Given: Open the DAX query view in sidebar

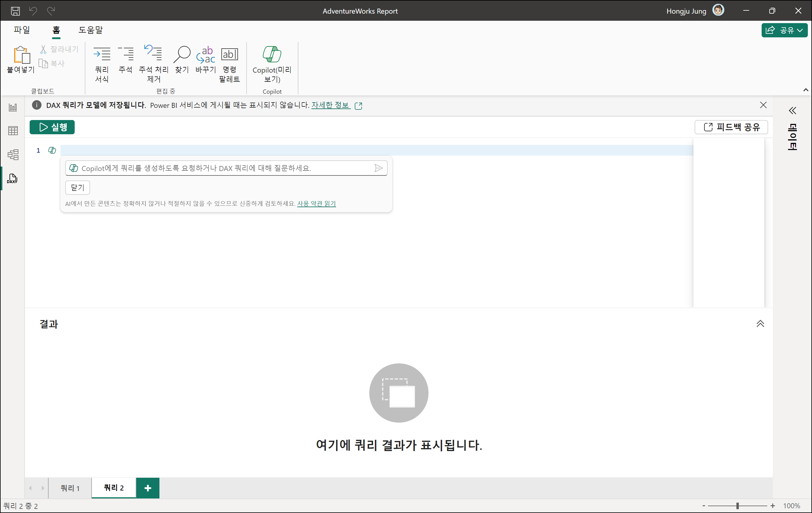Looking at the screenshot, I should [x=12, y=178].
